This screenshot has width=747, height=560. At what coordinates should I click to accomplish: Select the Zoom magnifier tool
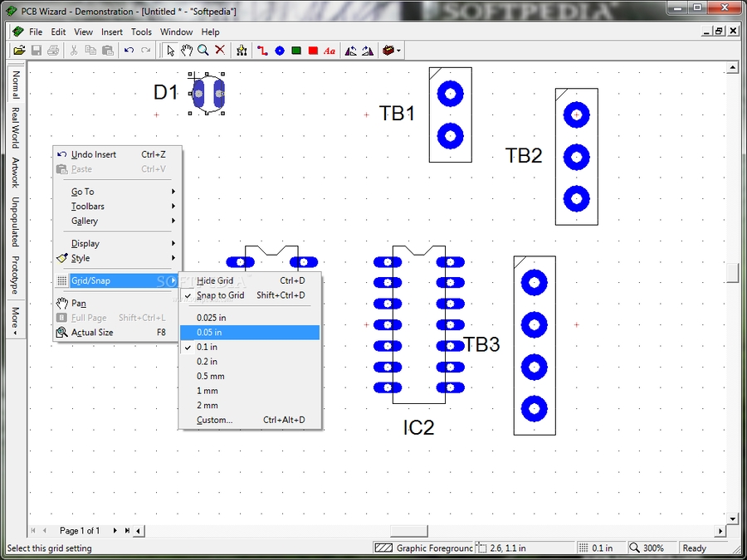[203, 51]
